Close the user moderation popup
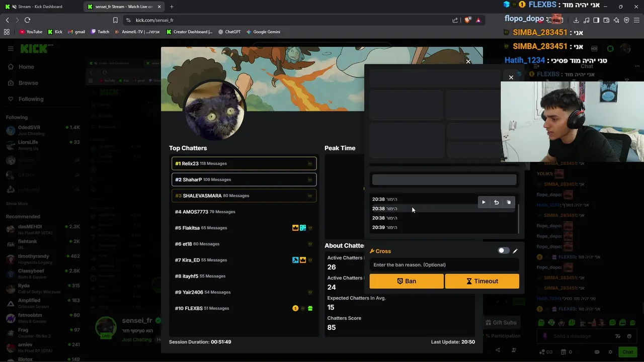This screenshot has width=644, height=362. coord(511,77)
